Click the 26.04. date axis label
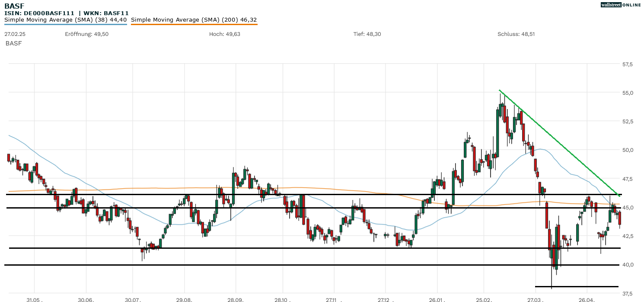Screen dimensions: 644x302 [x=587, y=299]
